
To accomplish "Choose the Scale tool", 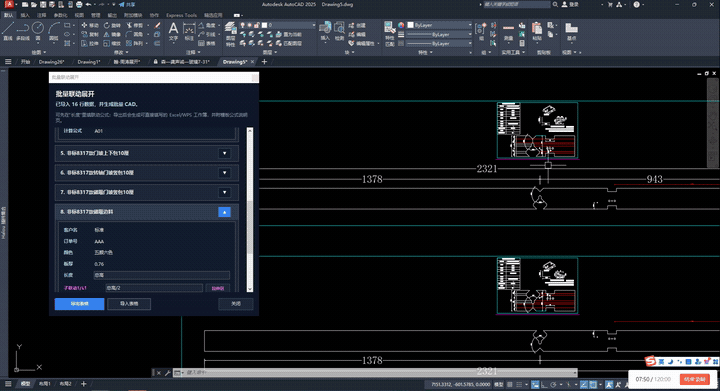I will [x=112, y=44].
